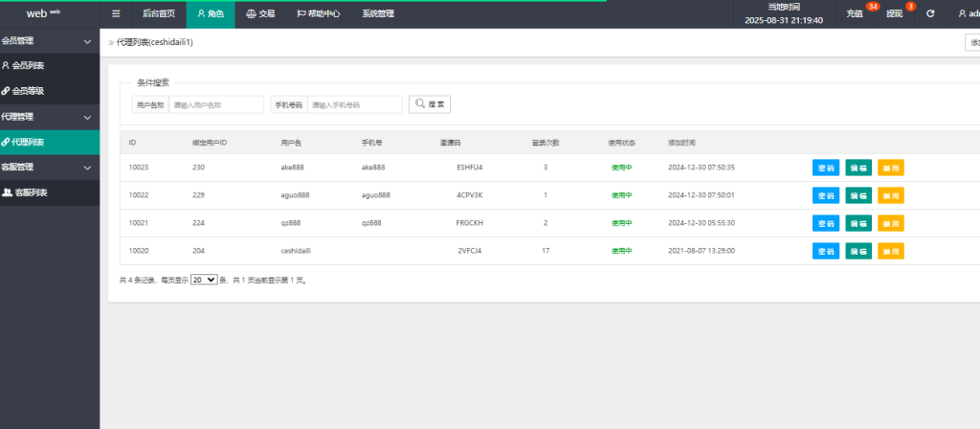Screen dimensions: 980x429
Task: Toggle sidebar with the hamburger menu icon
Action: (116, 14)
